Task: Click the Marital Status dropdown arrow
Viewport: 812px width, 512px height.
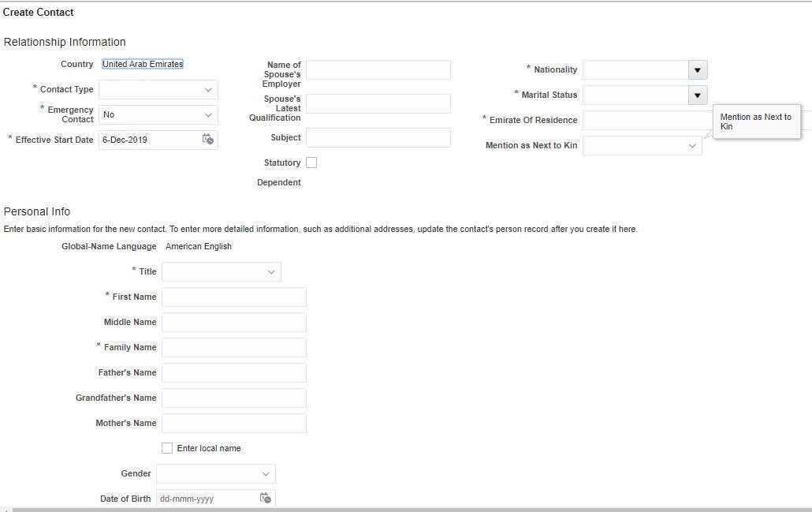Action: tap(697, 95)
